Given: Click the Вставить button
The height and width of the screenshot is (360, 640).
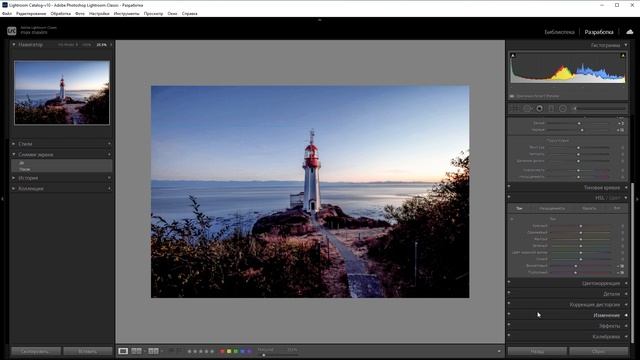Looking at the screenshot, I should 87,351.
